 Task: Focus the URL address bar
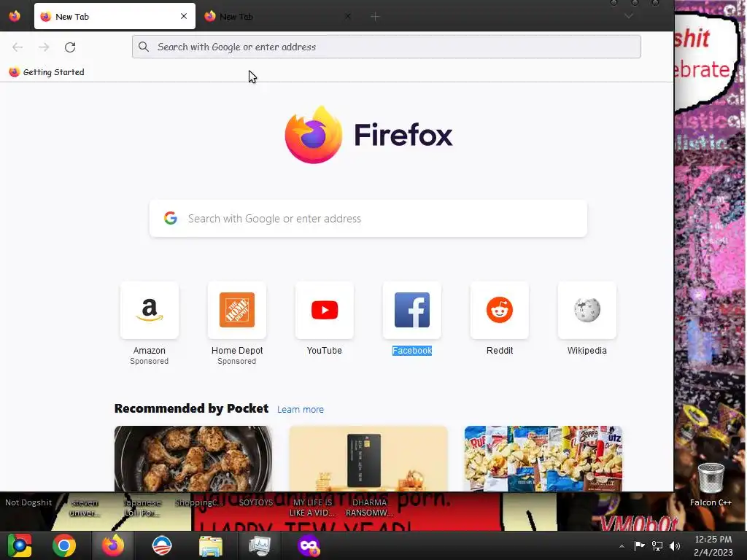387,47
